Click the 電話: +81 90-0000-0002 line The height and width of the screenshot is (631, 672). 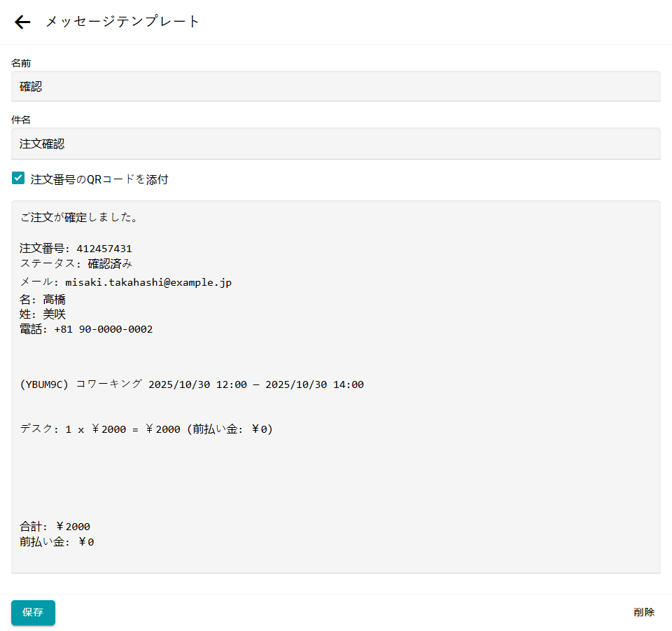click(86, 329)
